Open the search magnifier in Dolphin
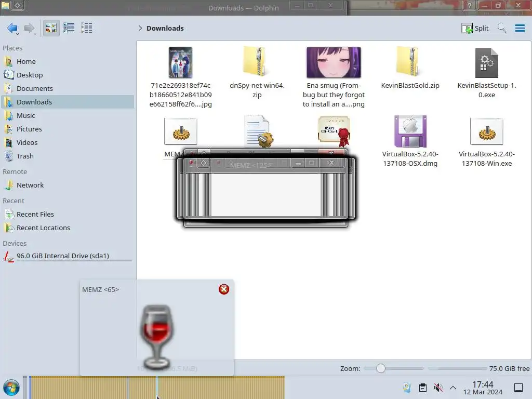This screenshot has height=399, width=532. tap(502, 28)
